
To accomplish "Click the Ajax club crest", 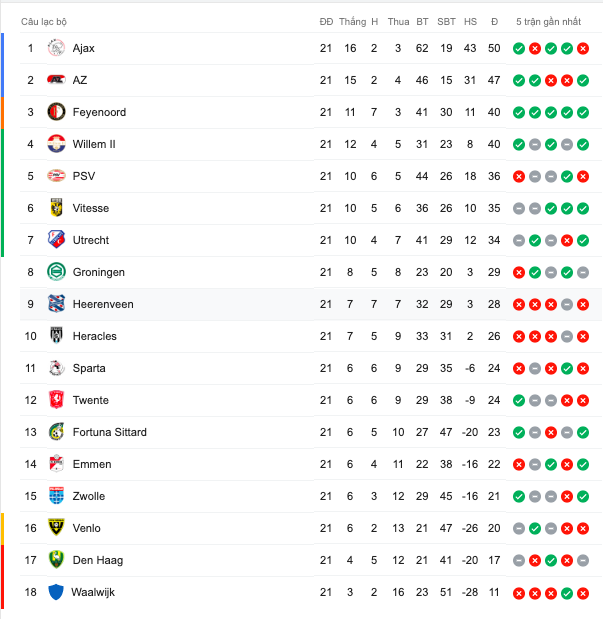I will (x=56, y=48).
